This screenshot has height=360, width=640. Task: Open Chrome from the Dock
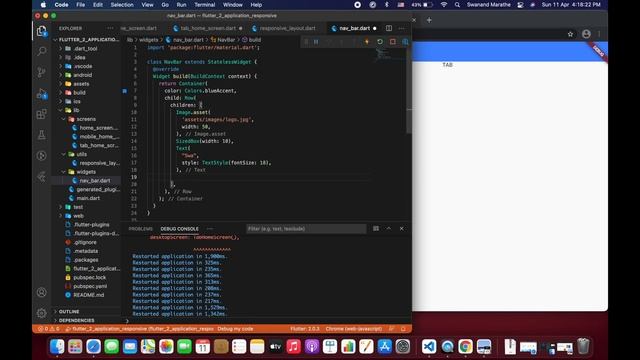click(465, 347)
